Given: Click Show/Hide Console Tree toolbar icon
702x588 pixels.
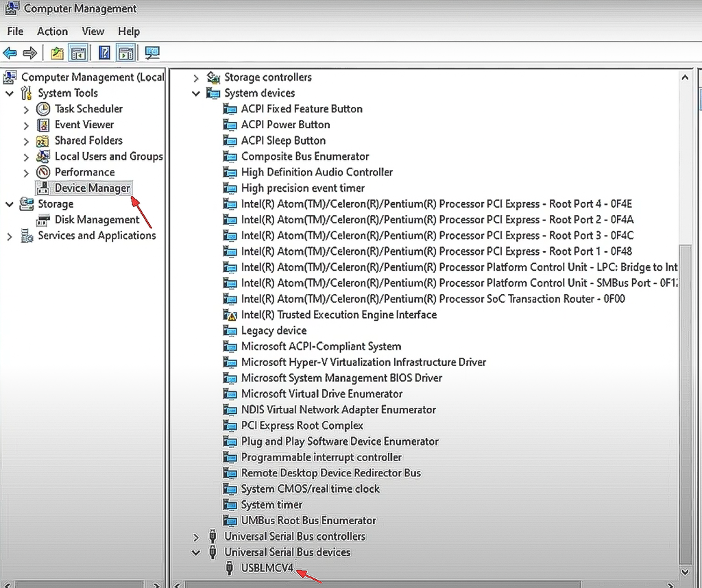Looking at the screenshot, I should tap(79, 53).
